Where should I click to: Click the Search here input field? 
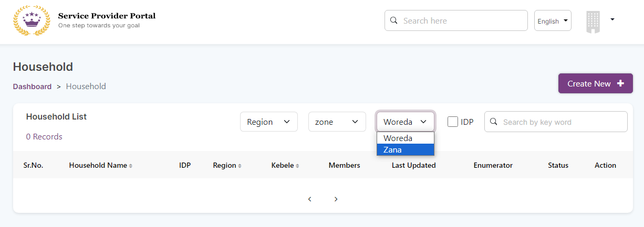coord(462,21)
